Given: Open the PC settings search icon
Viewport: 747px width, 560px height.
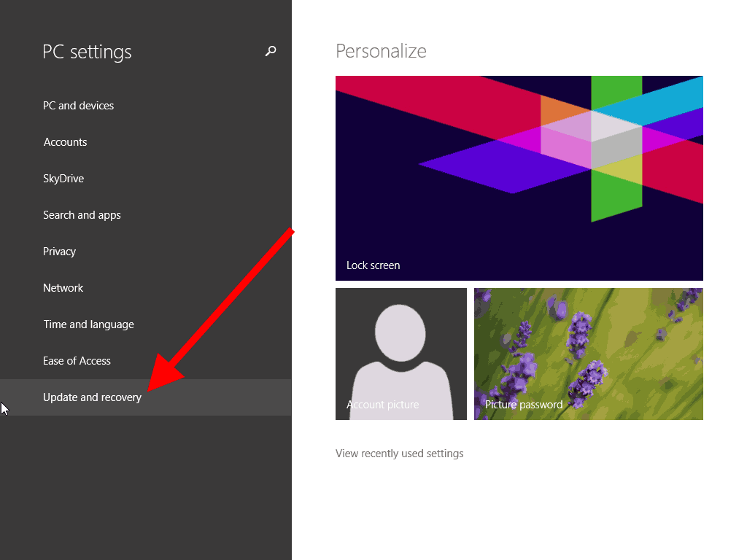Looking at the screenshot, I should 270,52.
